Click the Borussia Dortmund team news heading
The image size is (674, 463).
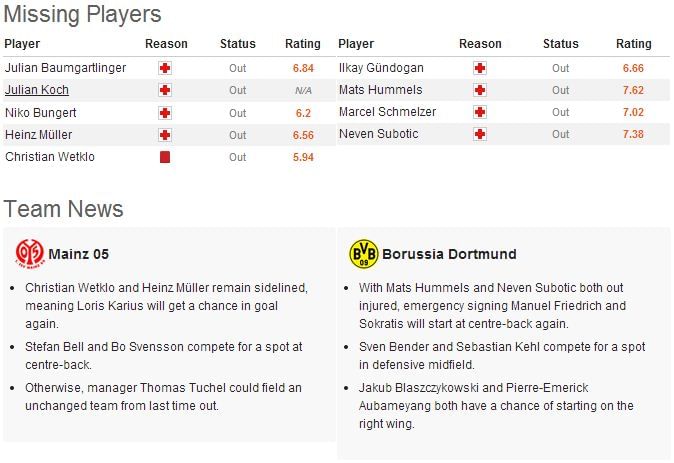[449, 254]
